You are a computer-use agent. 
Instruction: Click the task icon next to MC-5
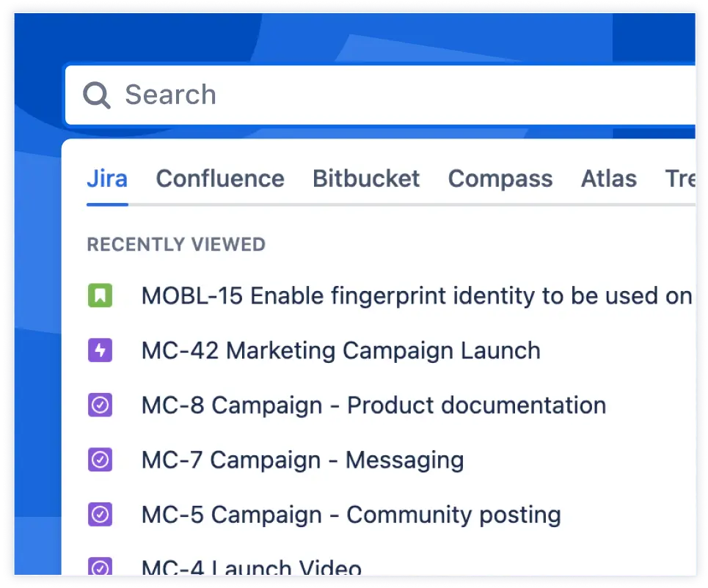click(x=101, y=514)
